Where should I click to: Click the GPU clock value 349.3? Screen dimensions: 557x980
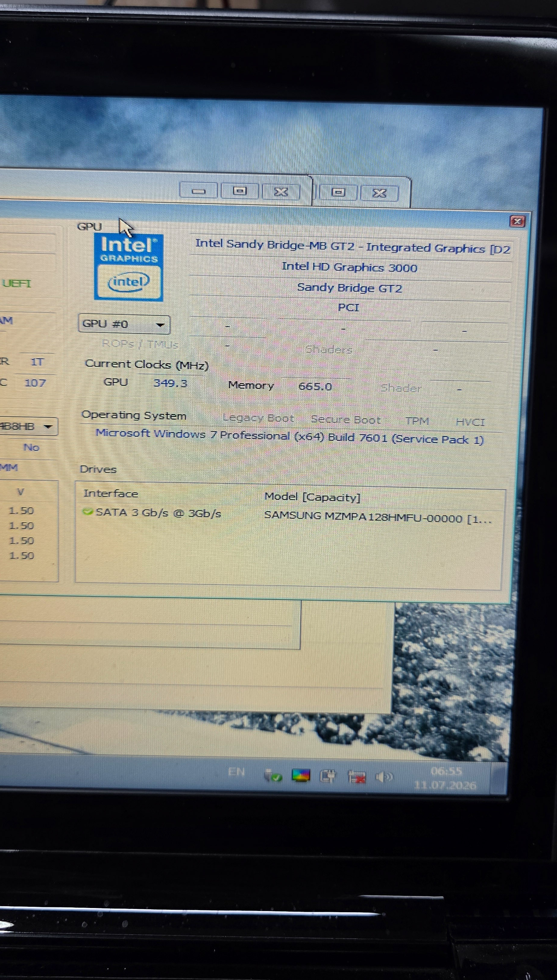(170, 383)
